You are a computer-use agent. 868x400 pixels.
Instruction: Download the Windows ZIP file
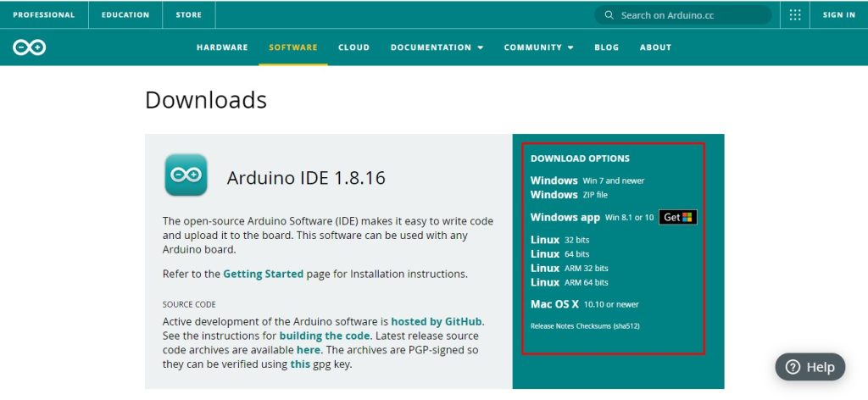click(x=569, y=195)
